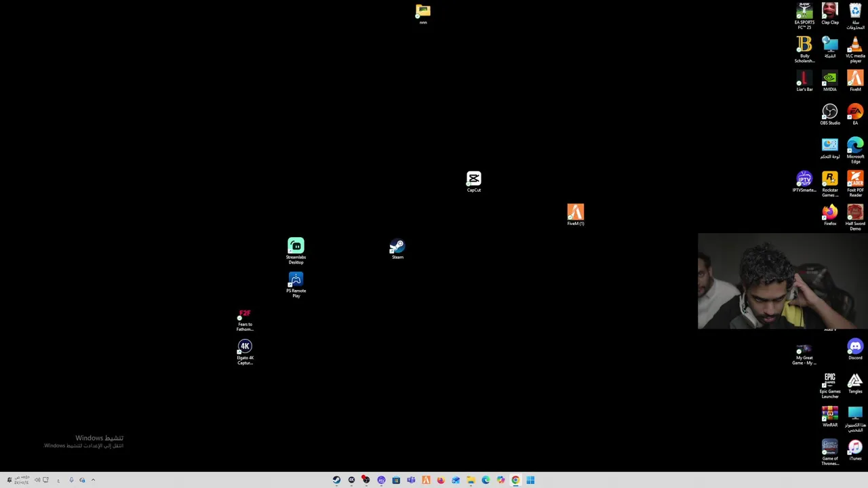Screen dimensions: 868x488
Task: Click the volume speaker tray icon
Action: tap(37, 480)
